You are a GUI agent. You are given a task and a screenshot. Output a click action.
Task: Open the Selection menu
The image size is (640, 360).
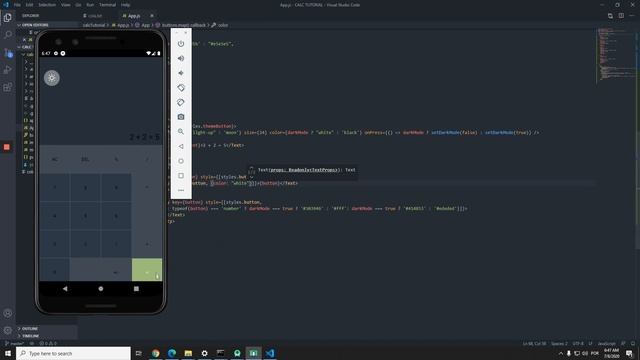click(47, 5)
